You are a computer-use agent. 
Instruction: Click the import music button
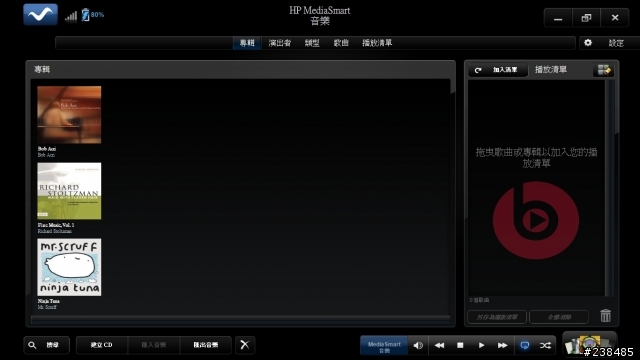coord(153,345)
